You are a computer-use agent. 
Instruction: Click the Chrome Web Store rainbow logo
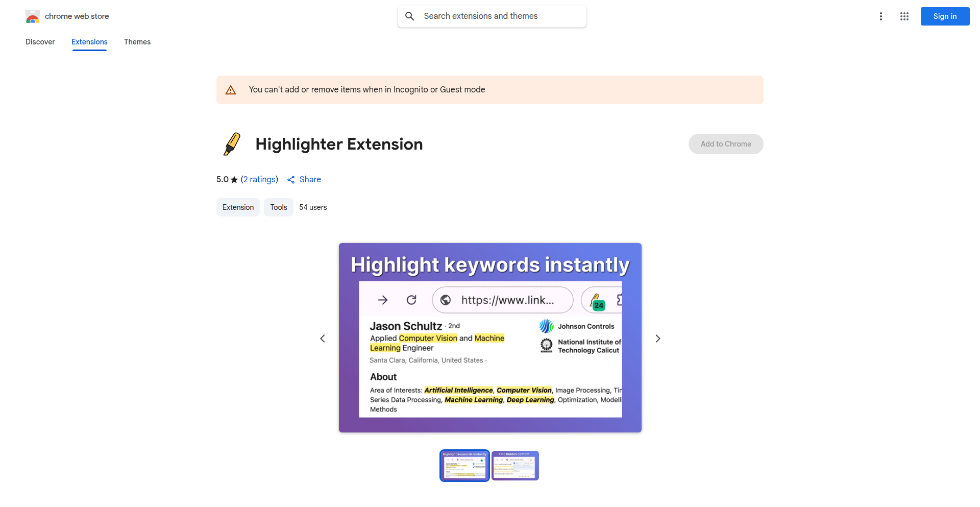[x=33, y=17]
